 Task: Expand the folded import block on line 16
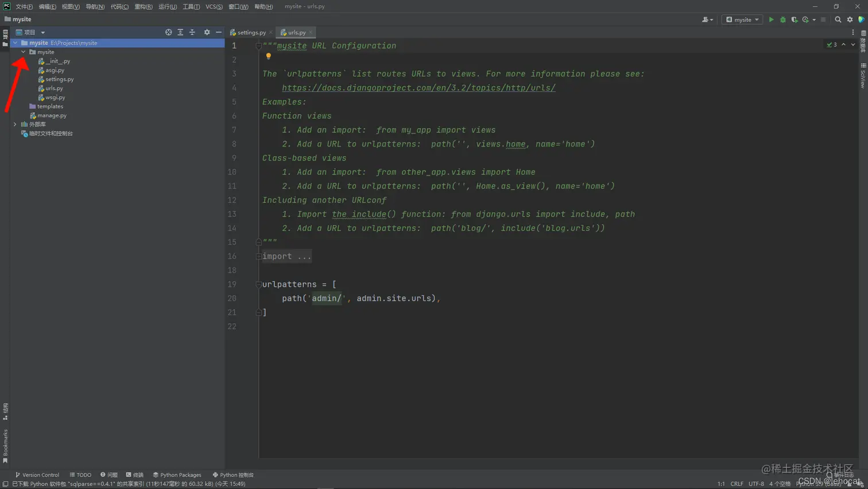click(258, 256)
